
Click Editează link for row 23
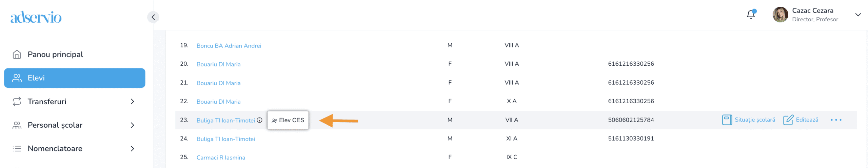(x=807, y=120)
